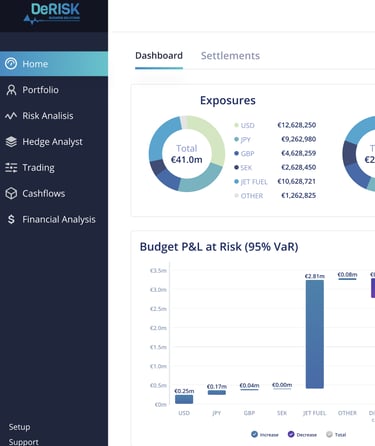The height and width of the screenshot is (446, 375).
Task: Open the Home menu item
Action: [54, 64]
